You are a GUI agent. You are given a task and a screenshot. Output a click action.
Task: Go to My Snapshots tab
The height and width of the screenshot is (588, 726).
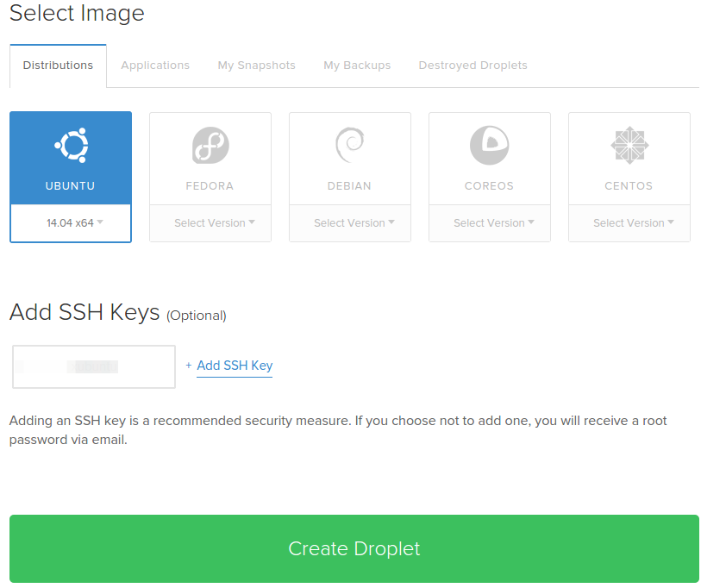click(256, 66)
